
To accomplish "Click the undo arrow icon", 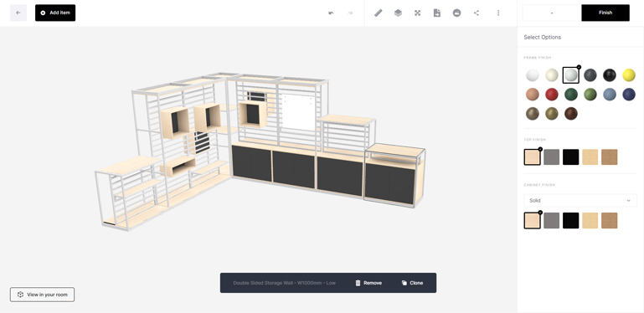I will coord(331,13).
